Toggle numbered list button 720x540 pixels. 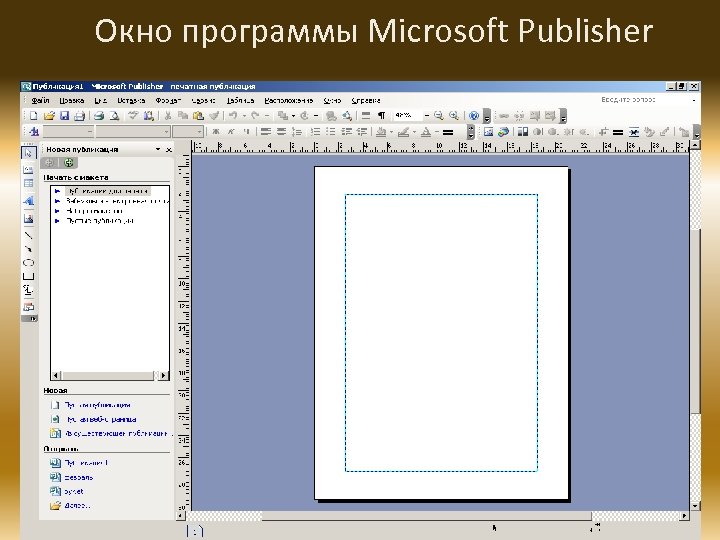315,132
